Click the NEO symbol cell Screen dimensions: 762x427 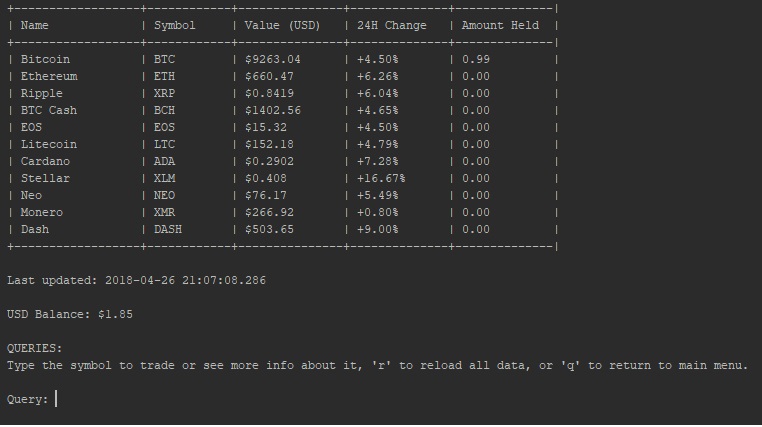tap(164, 195)
